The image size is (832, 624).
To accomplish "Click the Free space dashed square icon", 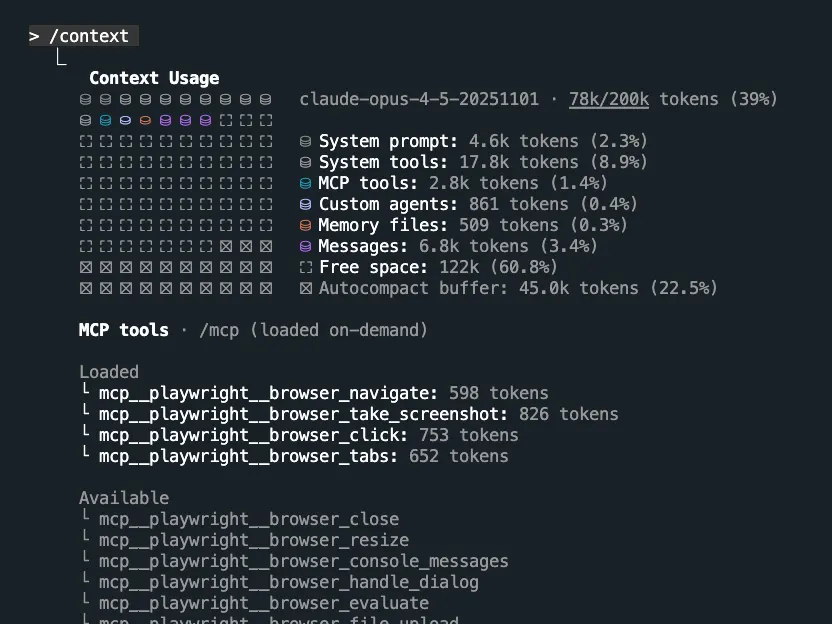I will click(x=306, y=267).
